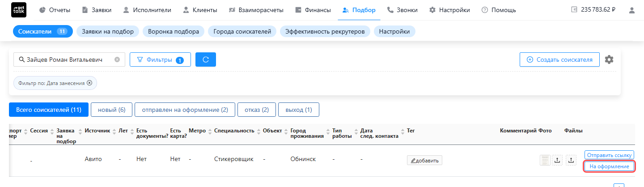
Task: Select the Подбор menu item
Action: pyautogui.click(x=359, y=10)
